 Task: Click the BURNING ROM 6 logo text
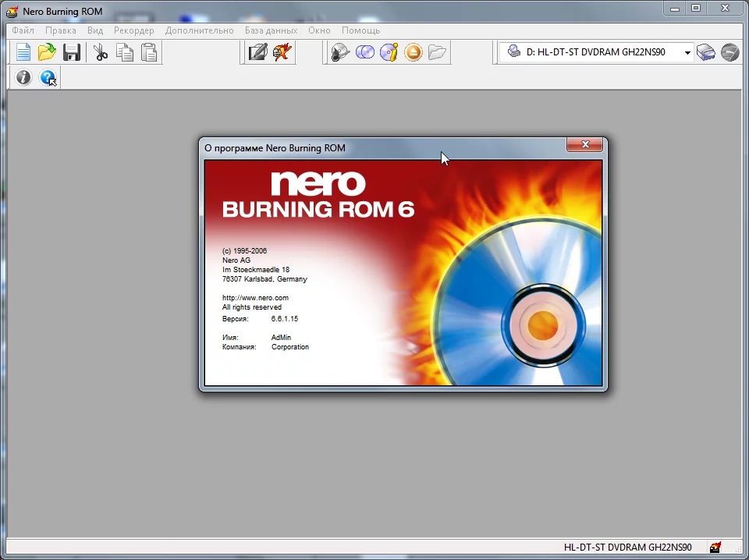pyautogui.click(x=318, y=209)
